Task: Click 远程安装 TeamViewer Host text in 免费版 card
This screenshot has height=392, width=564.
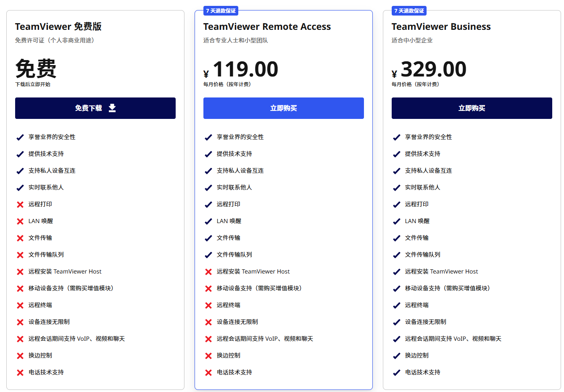Action: [65, 271]
